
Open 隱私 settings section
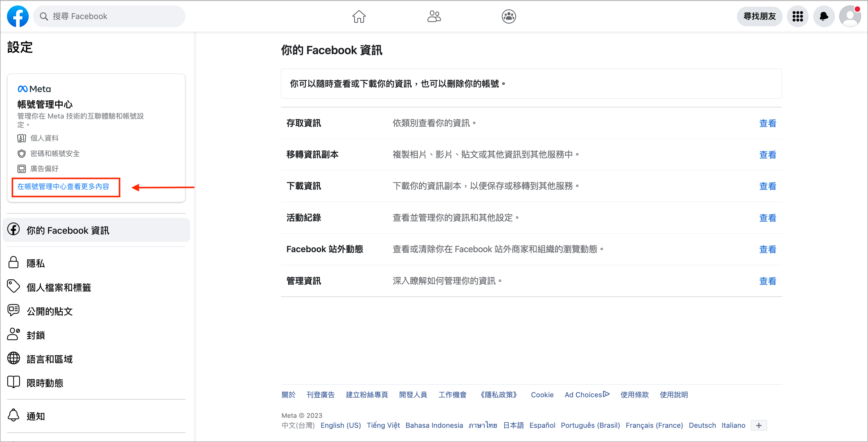tap(96, 263)
